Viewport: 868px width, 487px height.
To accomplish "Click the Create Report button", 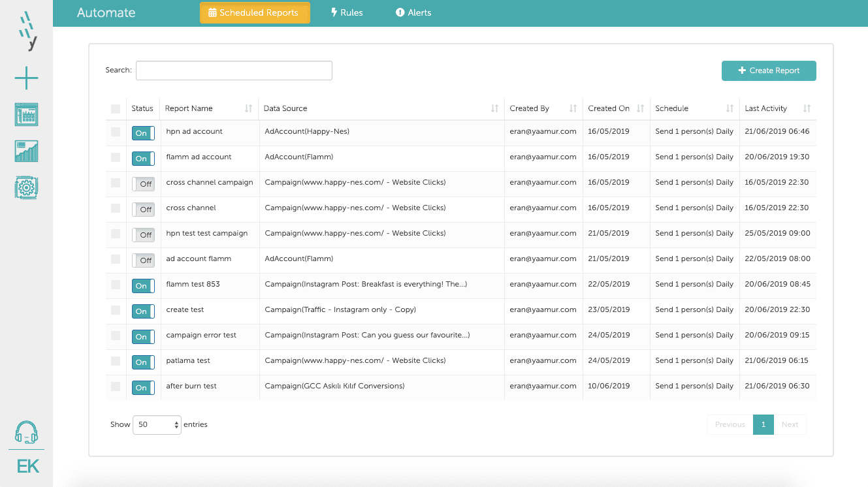I will click(x=769, y=71).
